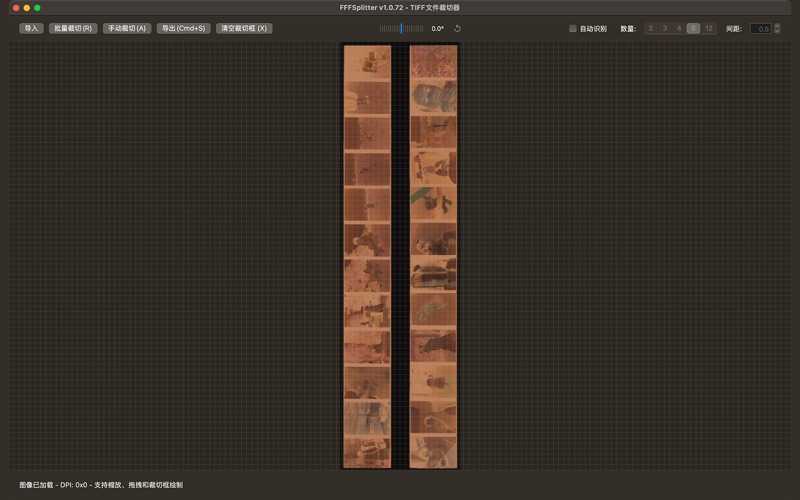Minimize the window with the yellow button
Image resolution: width=800 pixels, height=500 pixels.
pyautogui.click(x=27, y=8)
